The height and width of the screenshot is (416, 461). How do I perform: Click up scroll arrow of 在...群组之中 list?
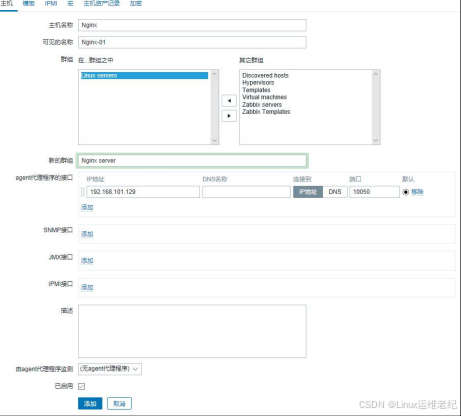pos(215,74)
